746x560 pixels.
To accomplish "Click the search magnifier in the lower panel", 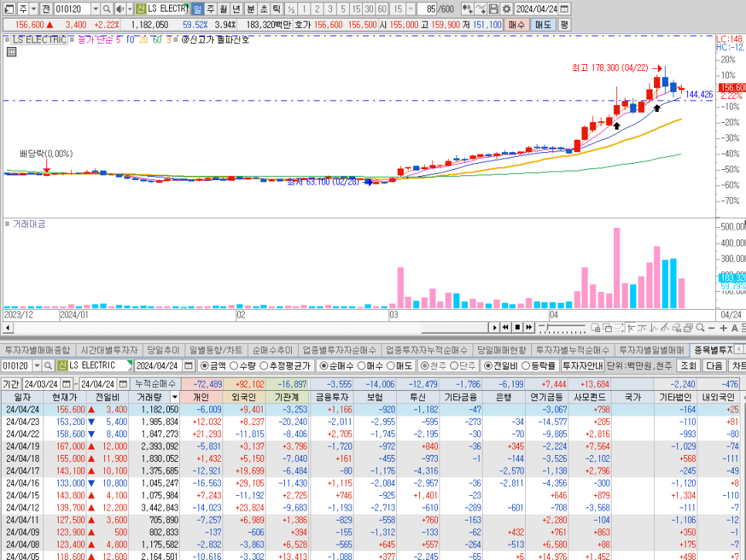I will coord(48,366).
